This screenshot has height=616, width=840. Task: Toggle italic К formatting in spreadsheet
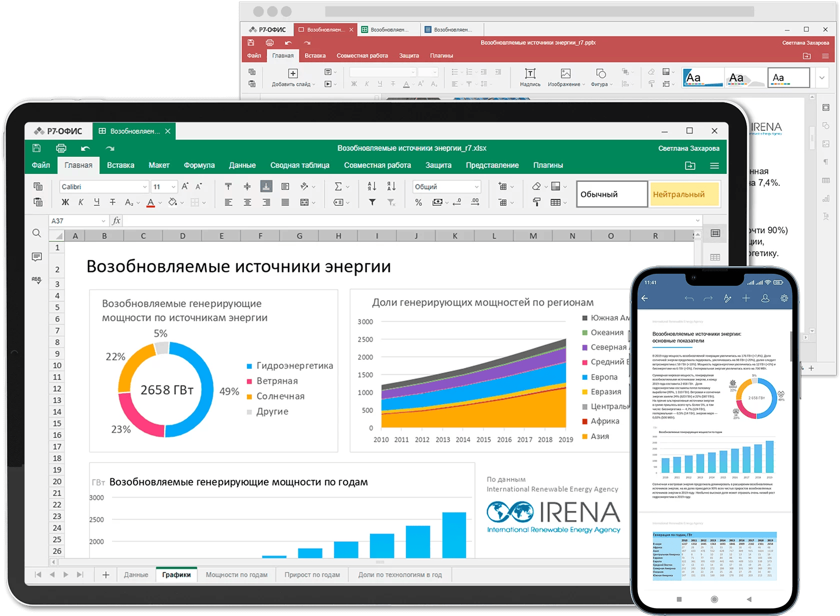tap(81, 202)
